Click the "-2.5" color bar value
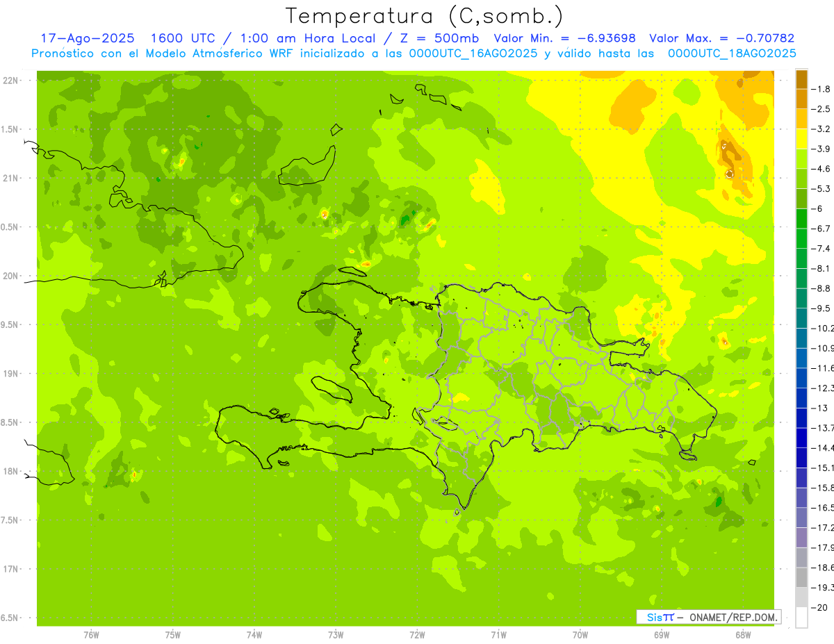 click(x=821, y=109)
